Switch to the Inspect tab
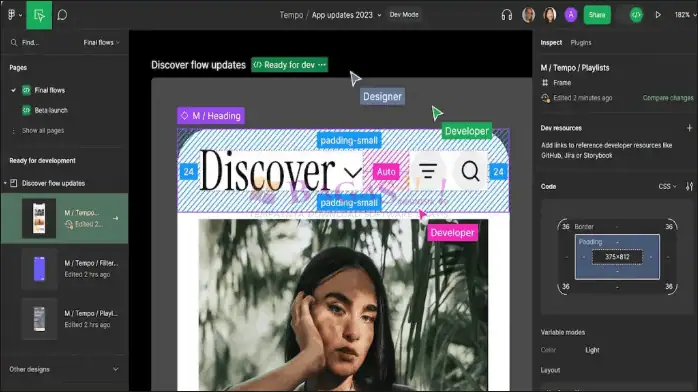Screen dimensions: 698x392 coord(551,43)
